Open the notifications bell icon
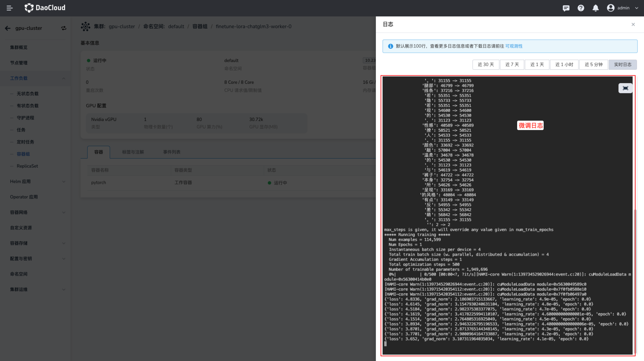 (x=595, y=8)
